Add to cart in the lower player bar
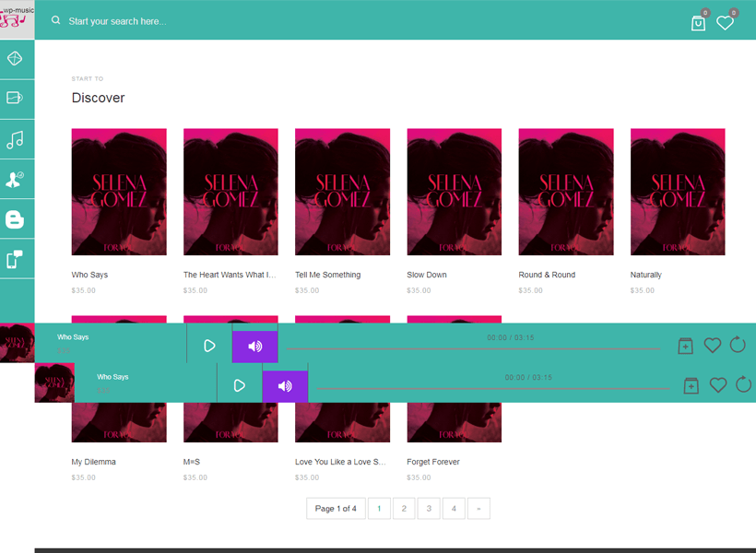 click(691, 385)
